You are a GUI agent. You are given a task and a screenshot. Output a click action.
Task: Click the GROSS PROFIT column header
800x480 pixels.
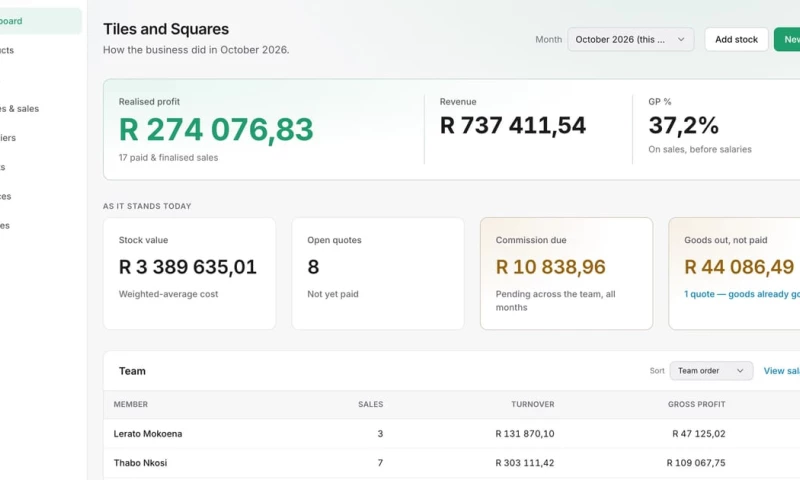[x=696, y=404]
